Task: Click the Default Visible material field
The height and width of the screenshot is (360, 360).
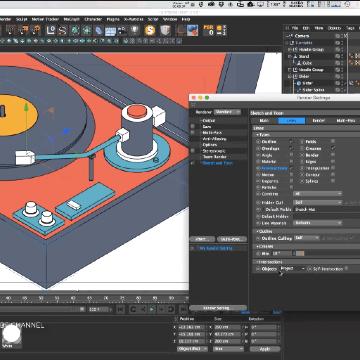Action: (327, 209)
